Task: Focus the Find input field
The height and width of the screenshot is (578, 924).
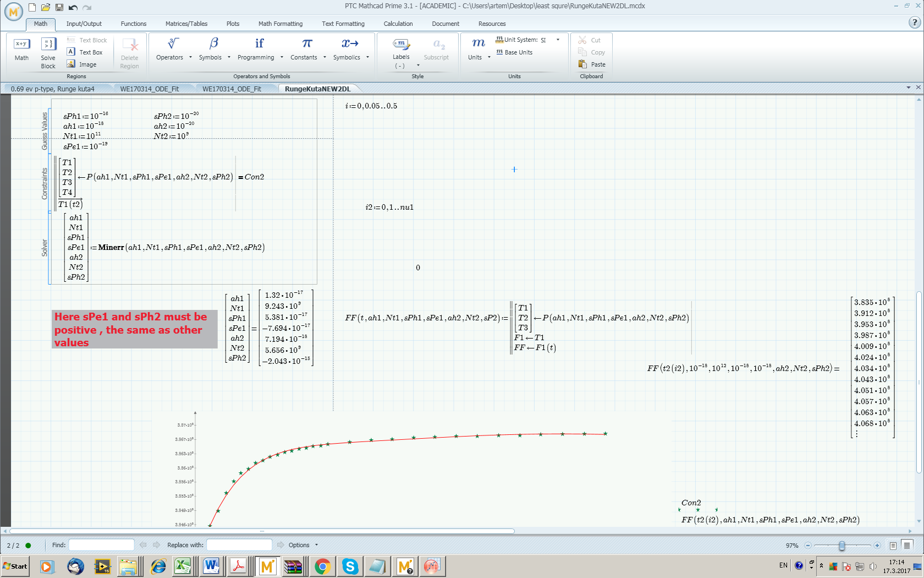Action: coord(101,545)
